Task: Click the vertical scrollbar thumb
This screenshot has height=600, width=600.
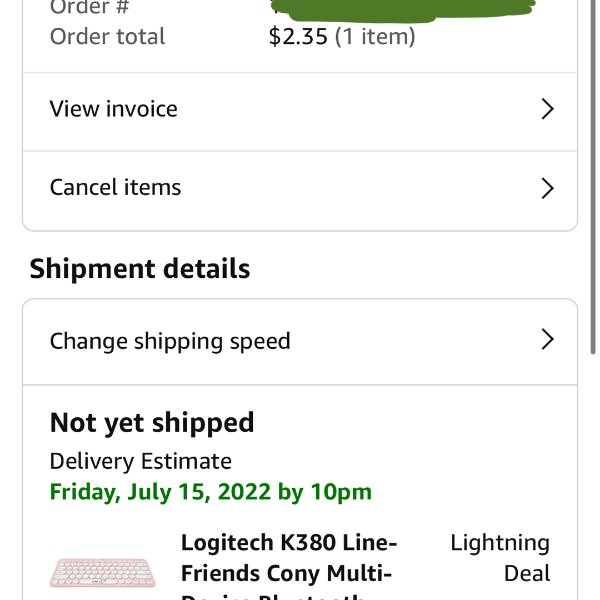Action: point(593,176)
